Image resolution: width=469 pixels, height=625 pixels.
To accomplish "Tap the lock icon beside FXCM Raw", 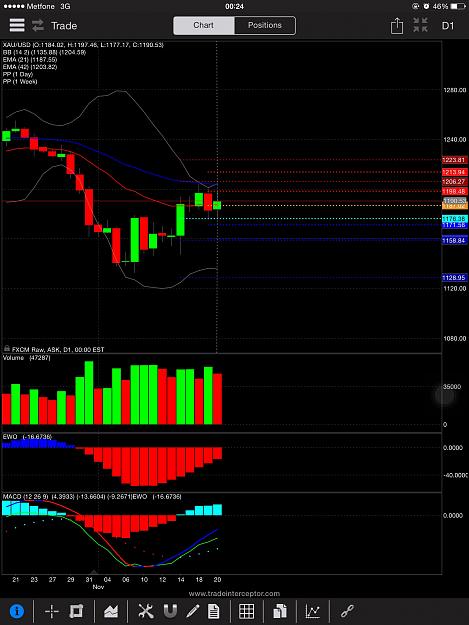I will [x=6, y=348].
